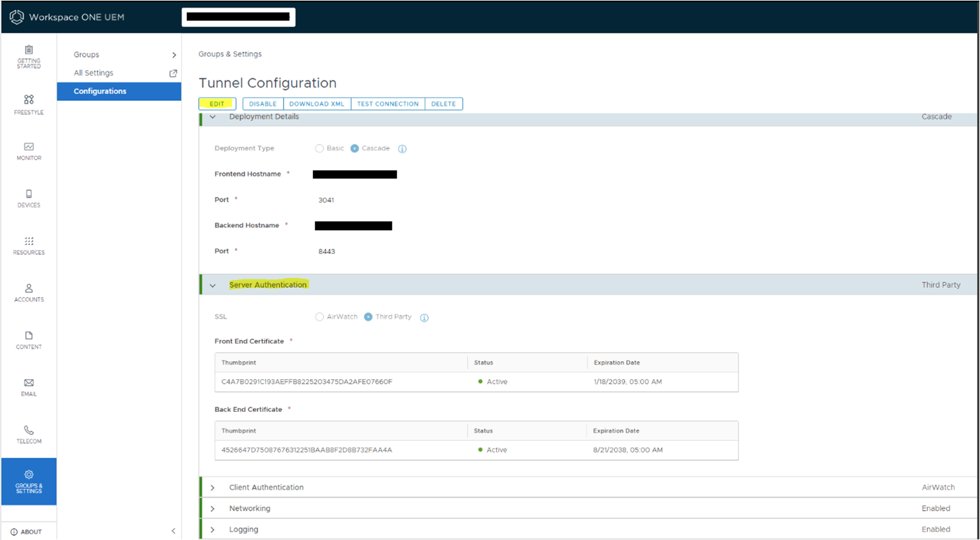The width and height of the screenshot is (980, 540).
Task: Open the Accounts section
Action: click(28, 292)
